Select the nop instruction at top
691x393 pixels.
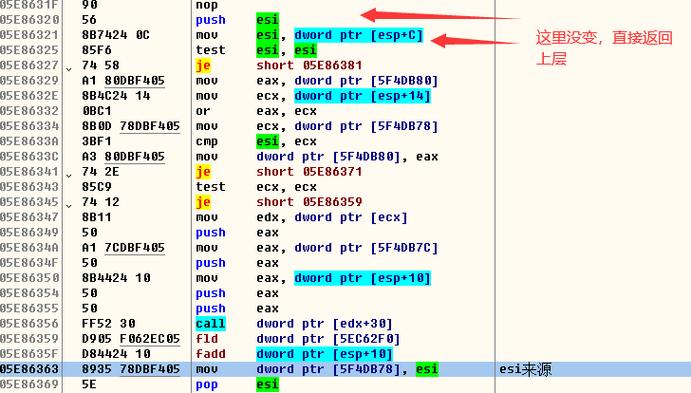[x=207, y=5]
